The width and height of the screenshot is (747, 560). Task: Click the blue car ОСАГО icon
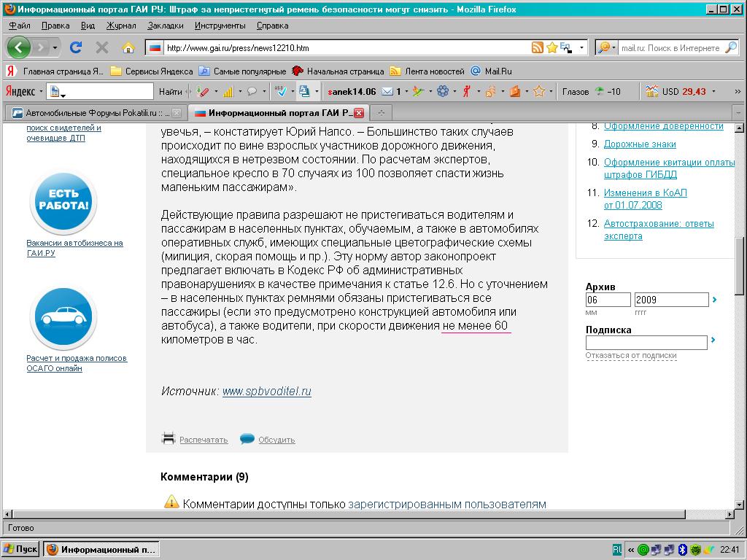coord(63,317)
